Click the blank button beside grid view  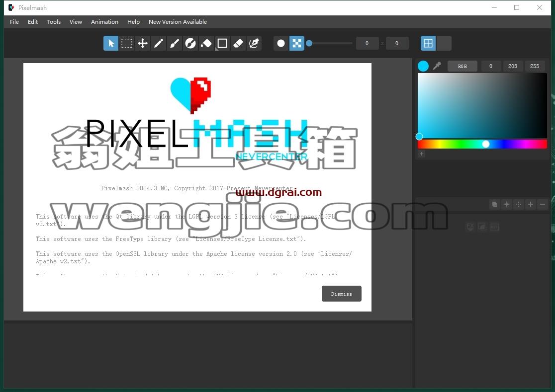pos(444,44)
